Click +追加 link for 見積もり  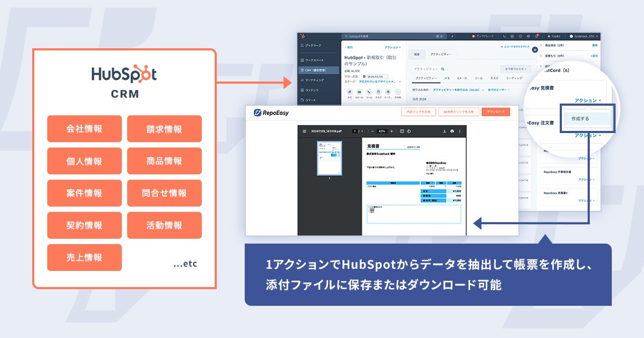(594, 55)
